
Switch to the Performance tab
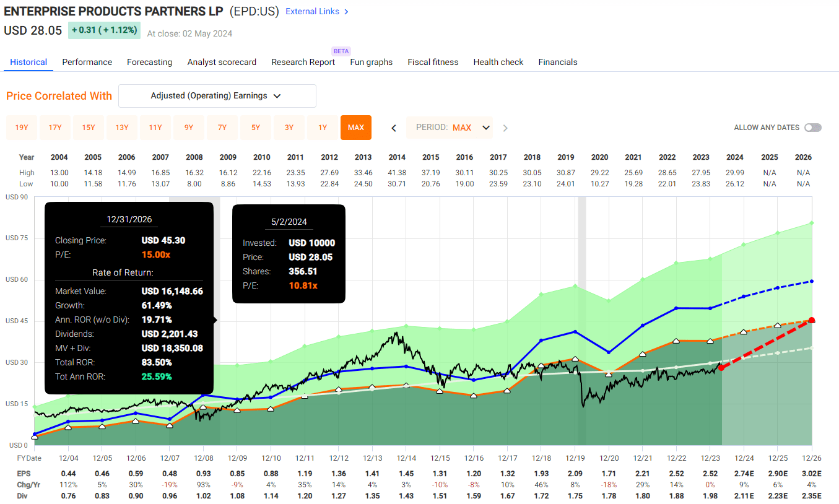(x=87, y=62)
